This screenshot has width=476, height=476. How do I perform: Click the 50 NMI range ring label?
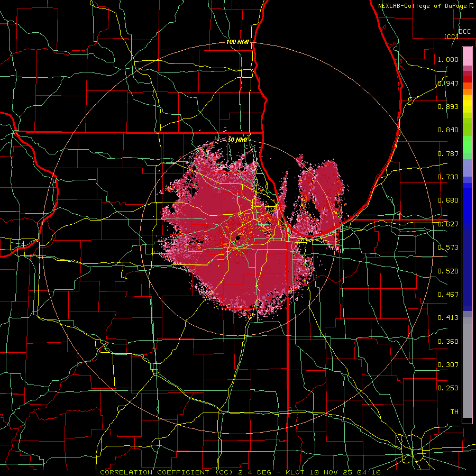237,140
